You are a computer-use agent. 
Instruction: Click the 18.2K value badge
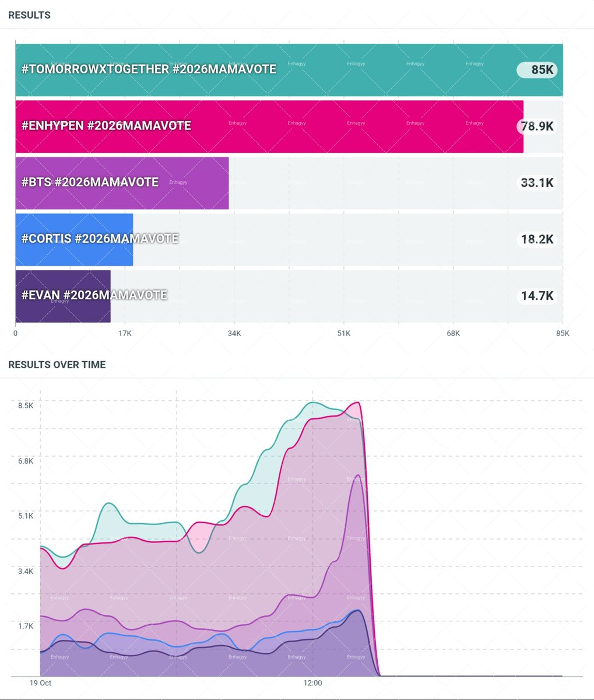click(537, 240)
